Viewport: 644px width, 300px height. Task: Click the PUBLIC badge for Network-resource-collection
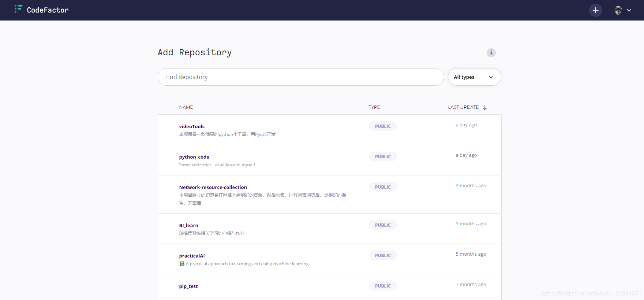pyautogui.click(x=383, y=187)
